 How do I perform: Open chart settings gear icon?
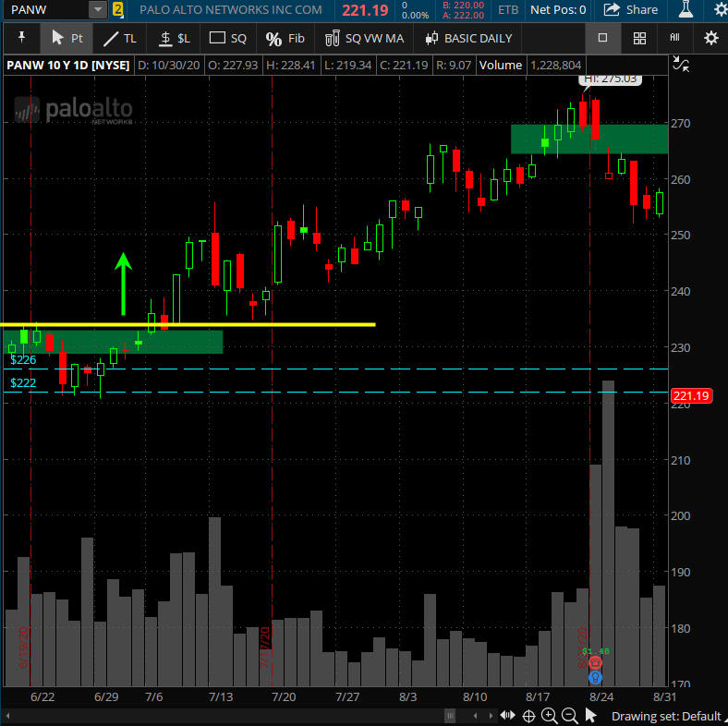click(x=710, y=38)
